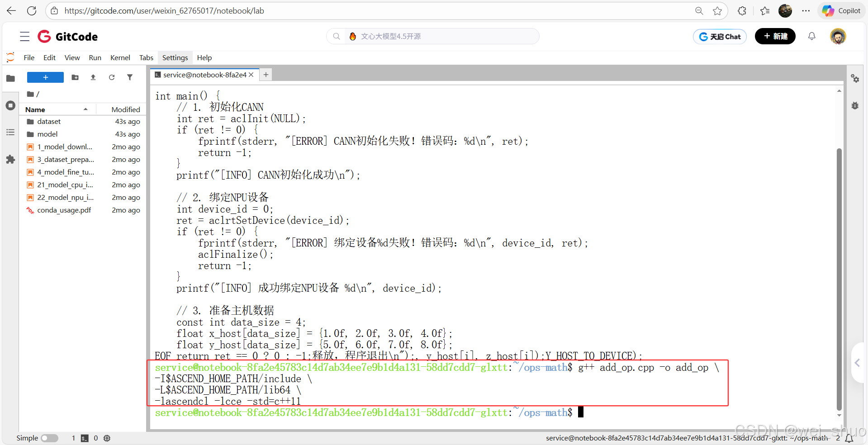
Task: Go back to the previous browser page
Action: tap(11, 11)
